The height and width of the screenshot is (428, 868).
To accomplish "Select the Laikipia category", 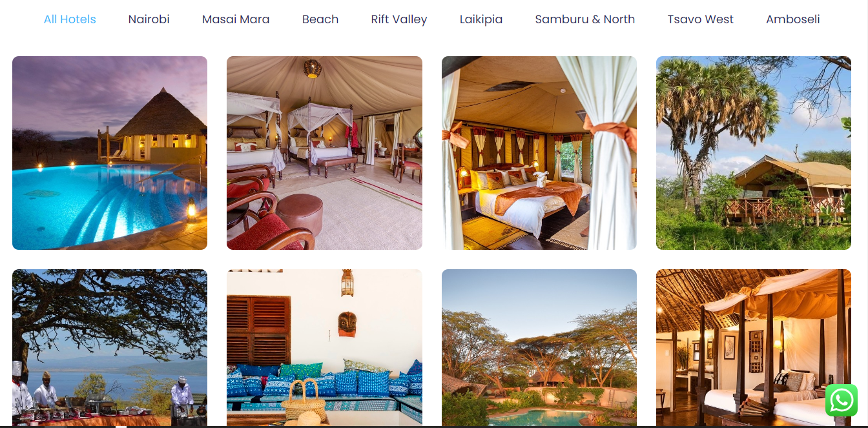I will (481, 19).
